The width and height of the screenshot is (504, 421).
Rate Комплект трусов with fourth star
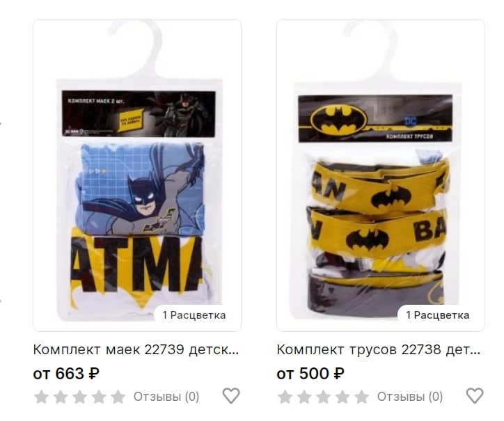point(342,397)
